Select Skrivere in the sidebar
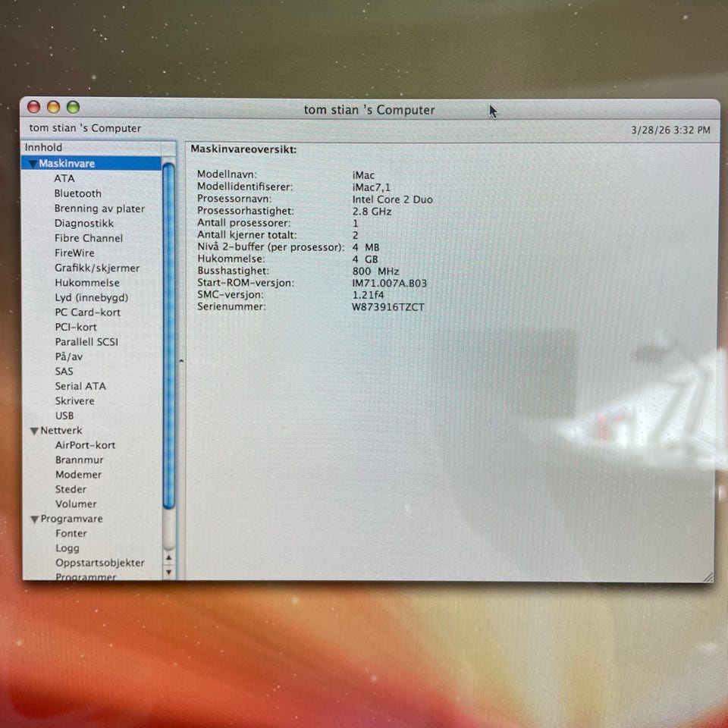 coord(75,400)
